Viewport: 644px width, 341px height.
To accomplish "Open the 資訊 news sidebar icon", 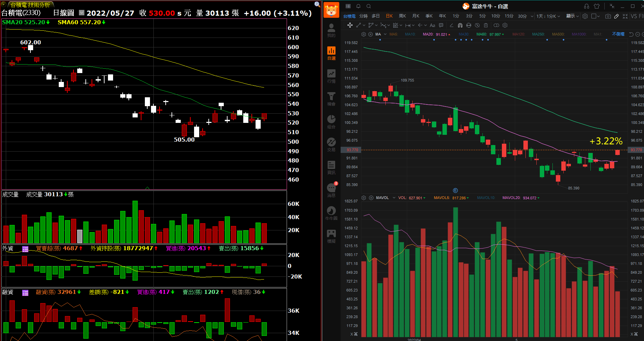I will pyautogui.click(x=331, y=167).
